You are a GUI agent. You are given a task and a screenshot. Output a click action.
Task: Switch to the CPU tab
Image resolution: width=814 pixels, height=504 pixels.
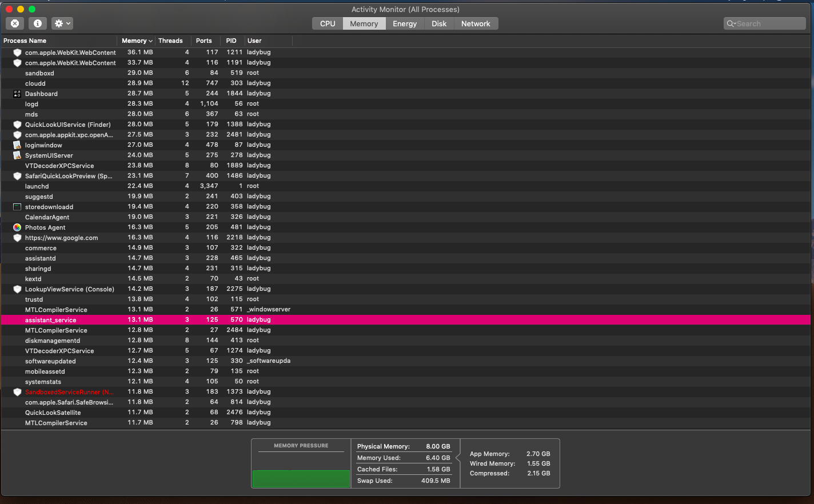pyautogui.click(x=328, y=23)
